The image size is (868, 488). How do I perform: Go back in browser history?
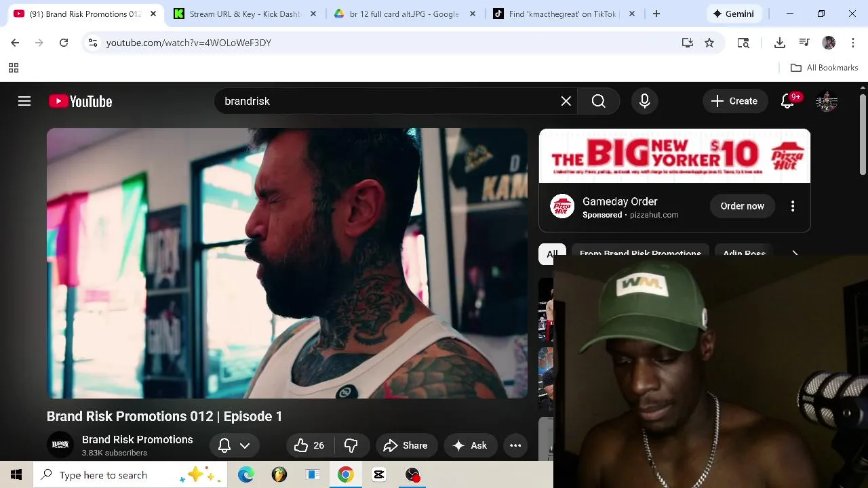tap(15, 43)
